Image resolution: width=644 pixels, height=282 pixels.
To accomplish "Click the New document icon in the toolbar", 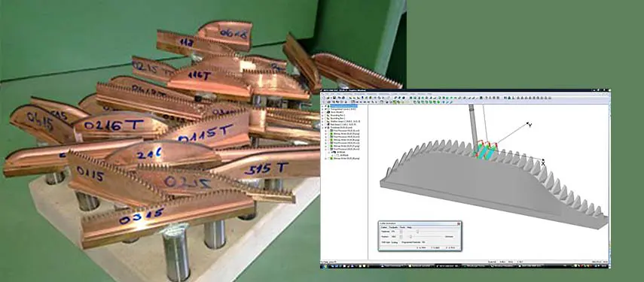I will coord(324,98).
